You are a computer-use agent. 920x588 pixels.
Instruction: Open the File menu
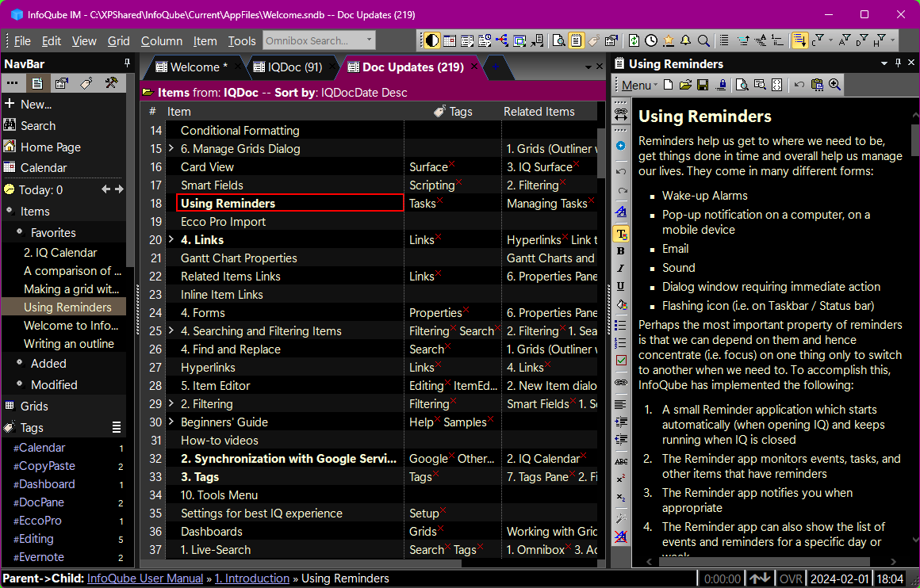(x=22, y=41)
